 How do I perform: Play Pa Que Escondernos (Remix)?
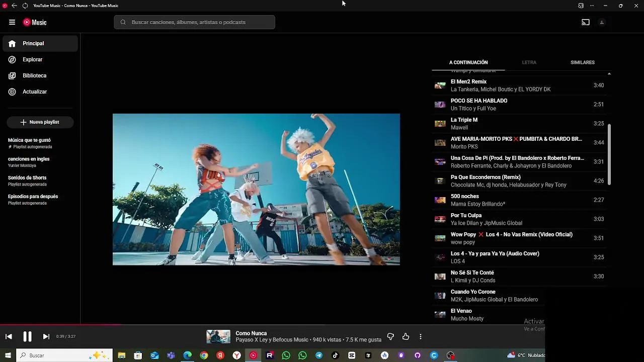click(520, 181)
